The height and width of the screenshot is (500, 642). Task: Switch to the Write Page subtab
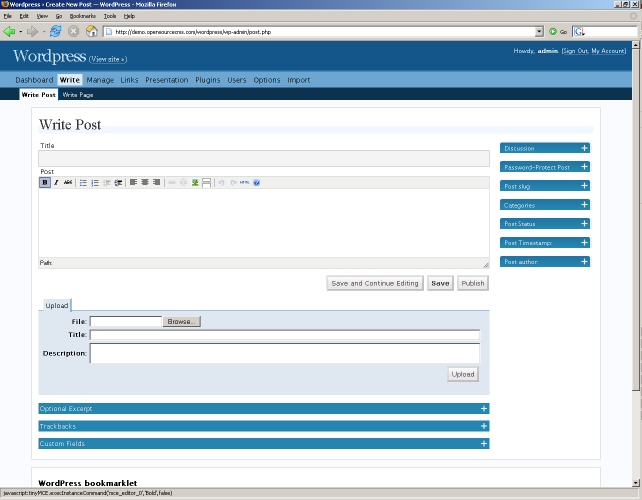(78, 95)
